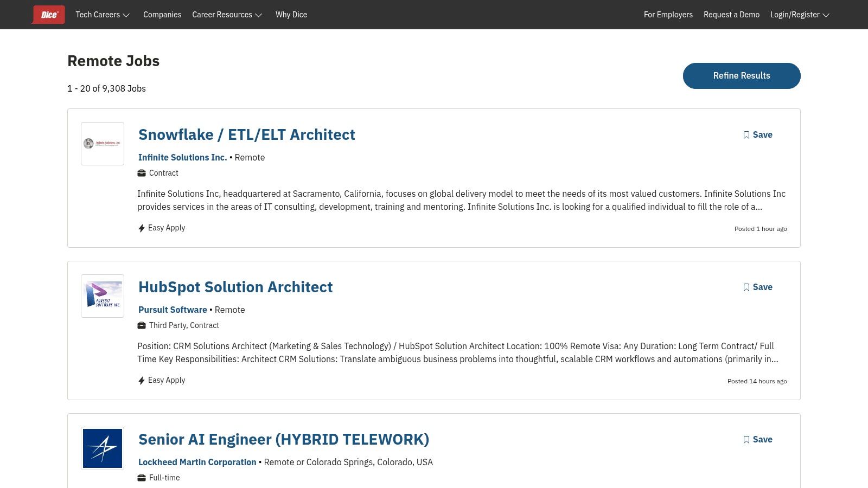Click the '1 - 20 of 9,308 Jobs' count

(106, 88)
